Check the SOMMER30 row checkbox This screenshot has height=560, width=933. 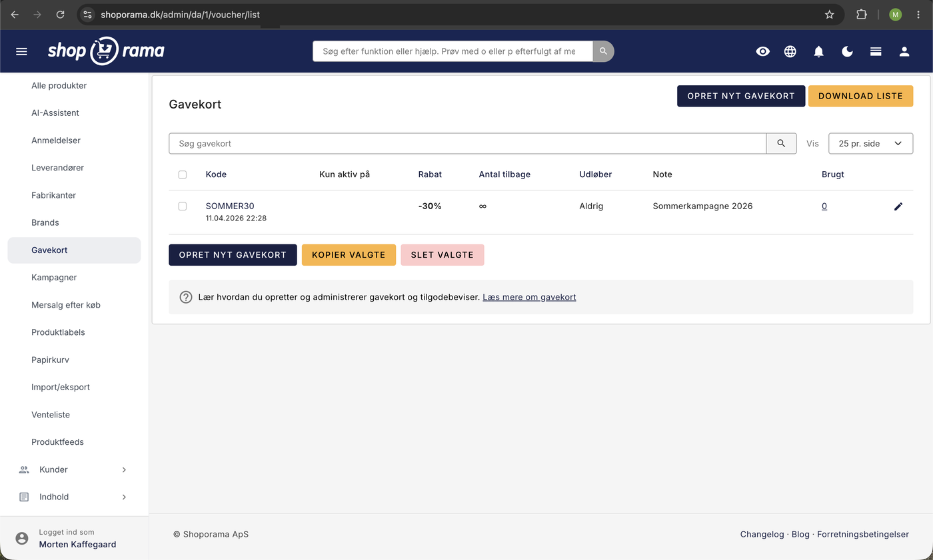coord(183,206)
